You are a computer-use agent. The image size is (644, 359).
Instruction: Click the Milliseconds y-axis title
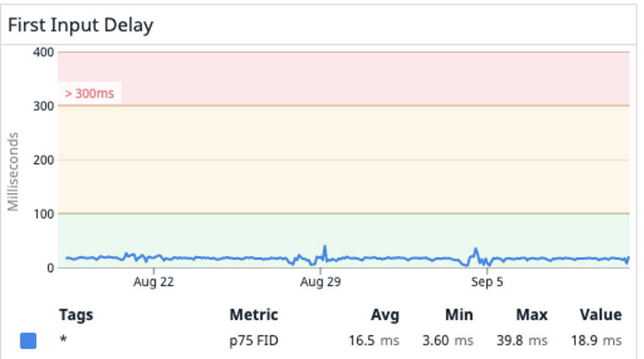point(13,171)
